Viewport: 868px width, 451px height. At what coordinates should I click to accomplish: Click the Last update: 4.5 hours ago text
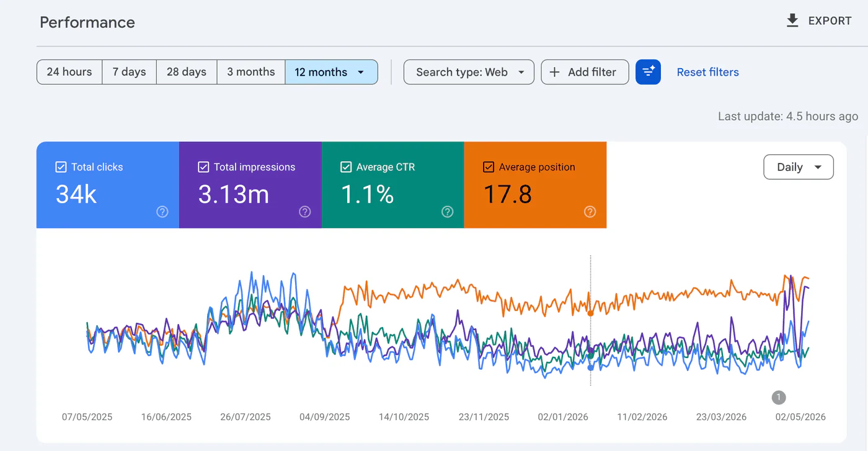788,116
